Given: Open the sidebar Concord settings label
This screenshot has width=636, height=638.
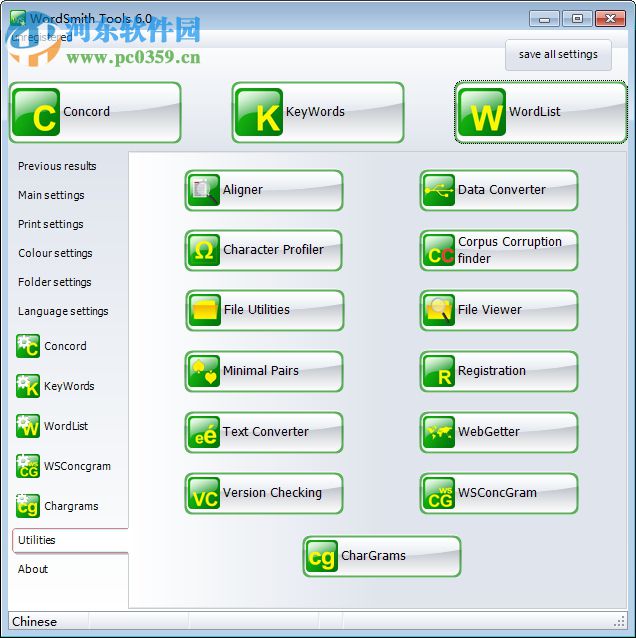Looking at the screenshot, I should pos(65,346).
